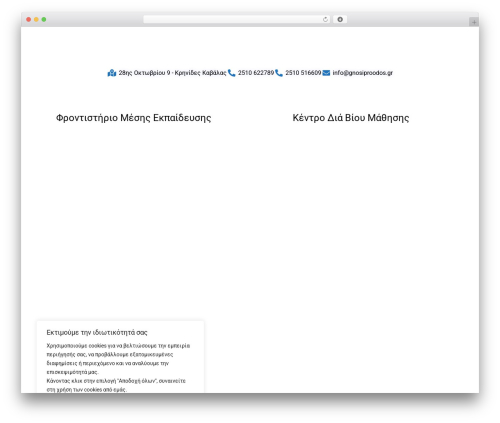This screenshot has height=423, width=500.
Task: Open the Φροντιστήριο Μέσης Εκπαίδευσης section
Action: [133, 118]
